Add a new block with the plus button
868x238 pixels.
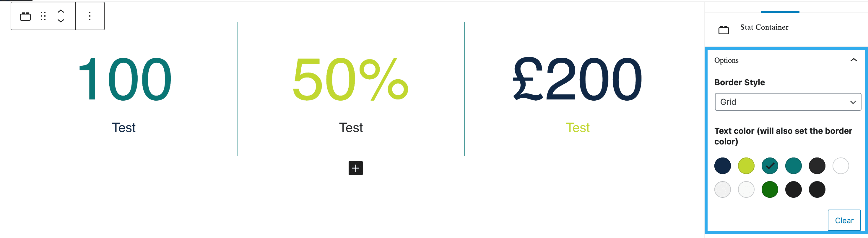tap(355, 168)
